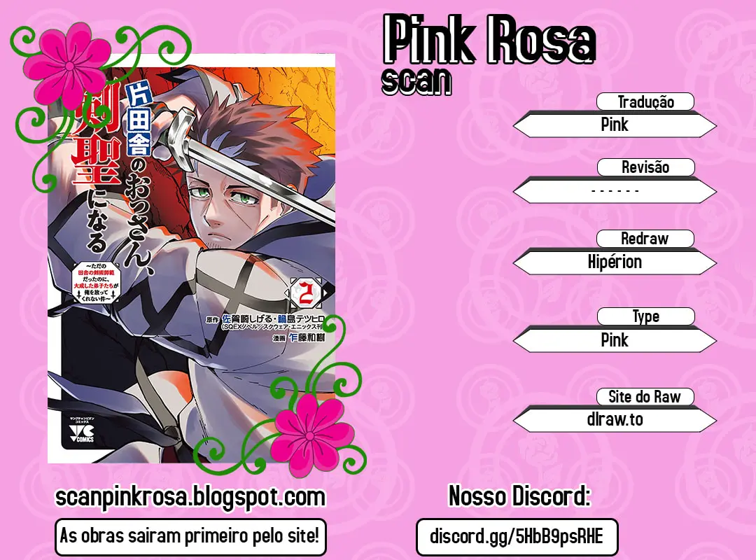Viewport: 756px width, 560px height.
Task: Click the Nosso Discord heading
Action: coord(519,496)
